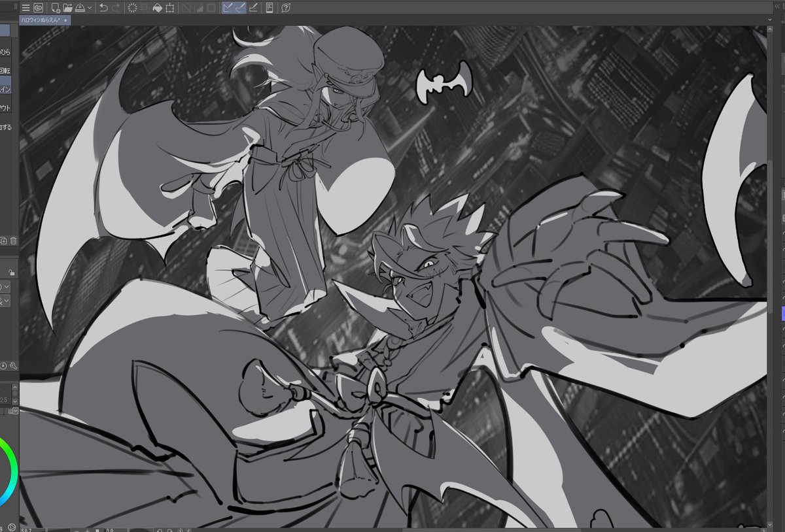Save the document with the Save icon
Image resolution: width=785 pixels, height=532 pixels.
[79, 8]
